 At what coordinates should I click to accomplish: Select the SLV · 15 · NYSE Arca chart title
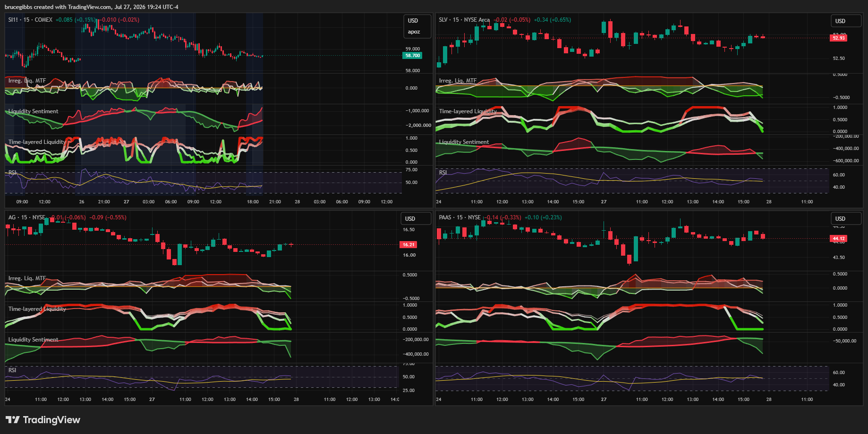click(464, 20)
